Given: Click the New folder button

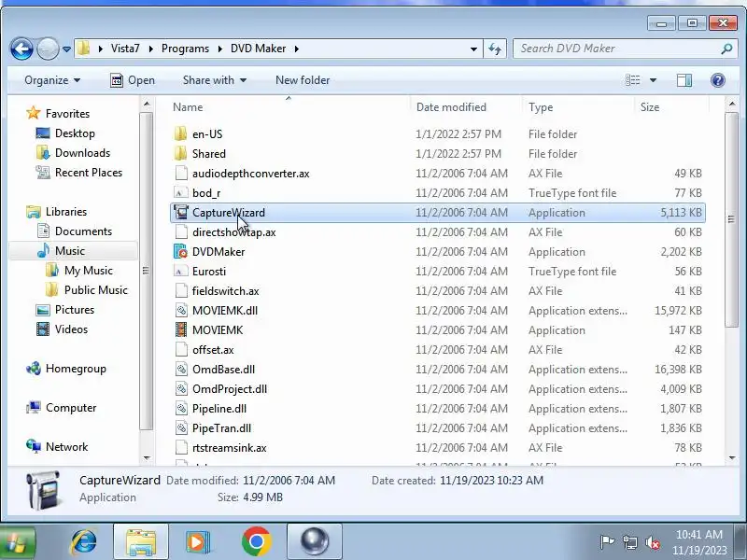Looking at the screenshot, I should coord(303,80).
